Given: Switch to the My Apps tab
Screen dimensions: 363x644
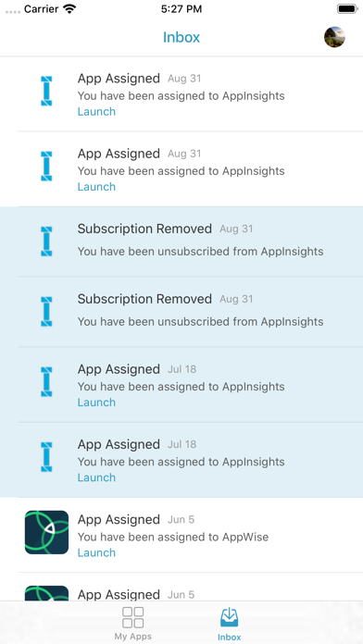Looking at the screenshot, I should click(132, 624).
